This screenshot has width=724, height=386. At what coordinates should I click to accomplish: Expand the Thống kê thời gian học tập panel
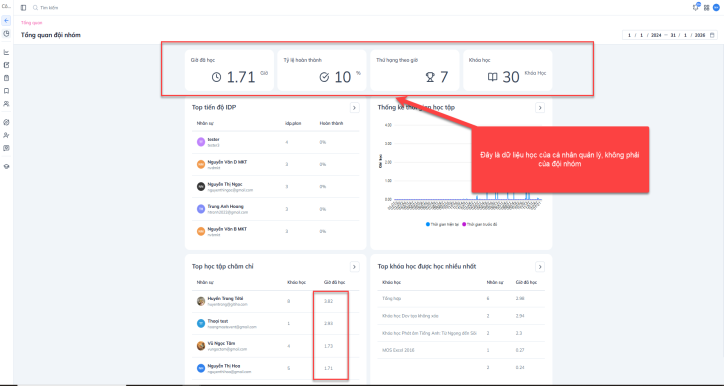540,108
